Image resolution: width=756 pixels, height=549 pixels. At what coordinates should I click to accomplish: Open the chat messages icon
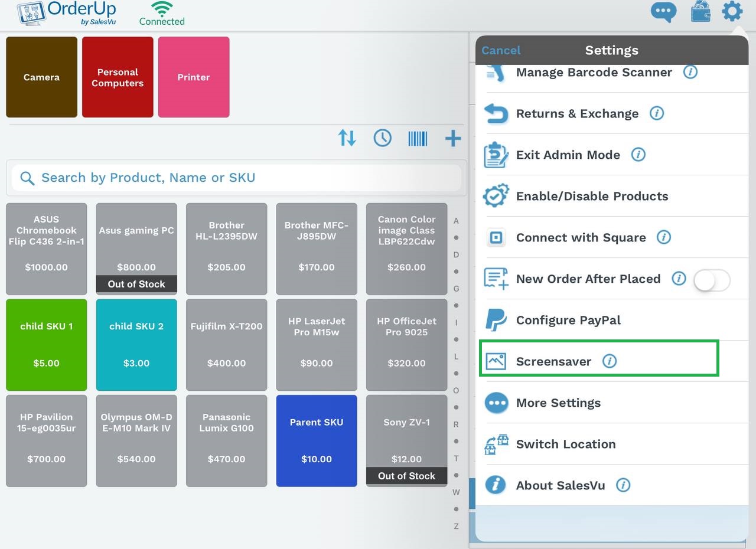[663, 12]
